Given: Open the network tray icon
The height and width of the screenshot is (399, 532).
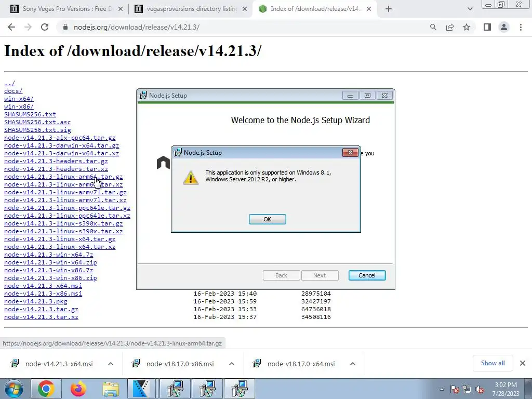Looking at the screenshot, I should pyautogui.click(x=467, y=390).
